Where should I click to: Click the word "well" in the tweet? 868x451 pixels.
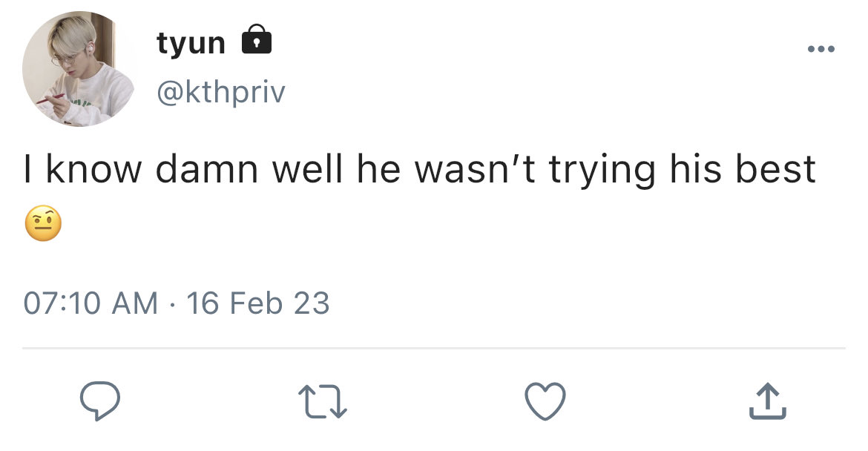307,169
